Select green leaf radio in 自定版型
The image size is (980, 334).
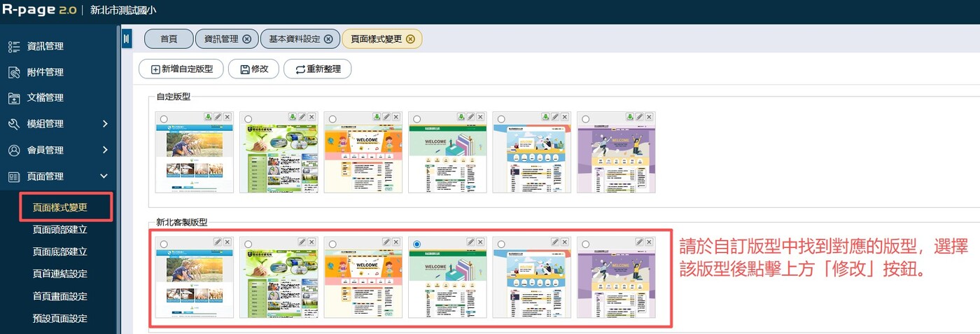[248, 119]
